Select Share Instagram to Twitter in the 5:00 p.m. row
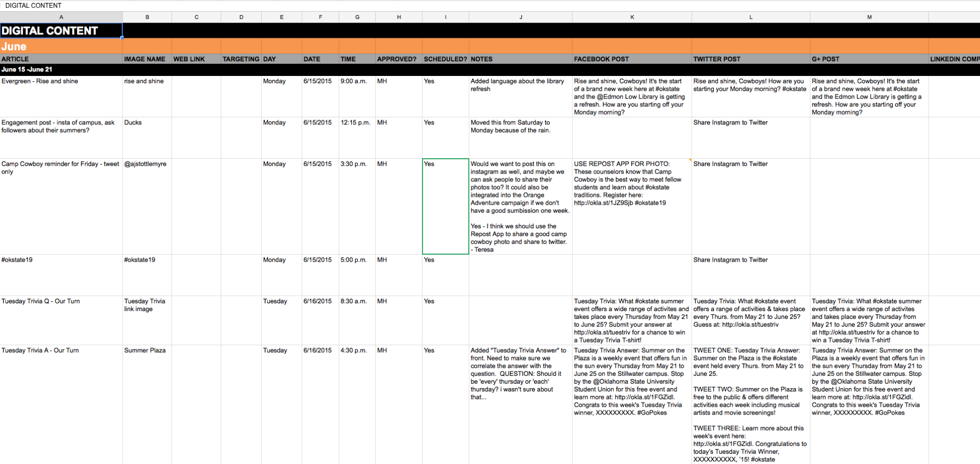 pyautogui.click(x=751, y=275)
